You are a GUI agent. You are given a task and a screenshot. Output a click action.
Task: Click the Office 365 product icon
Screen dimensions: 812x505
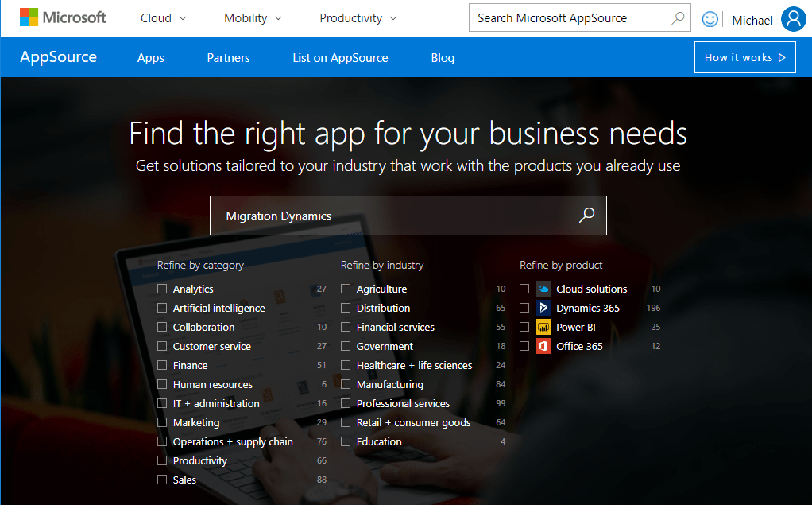tap(543, 346)
